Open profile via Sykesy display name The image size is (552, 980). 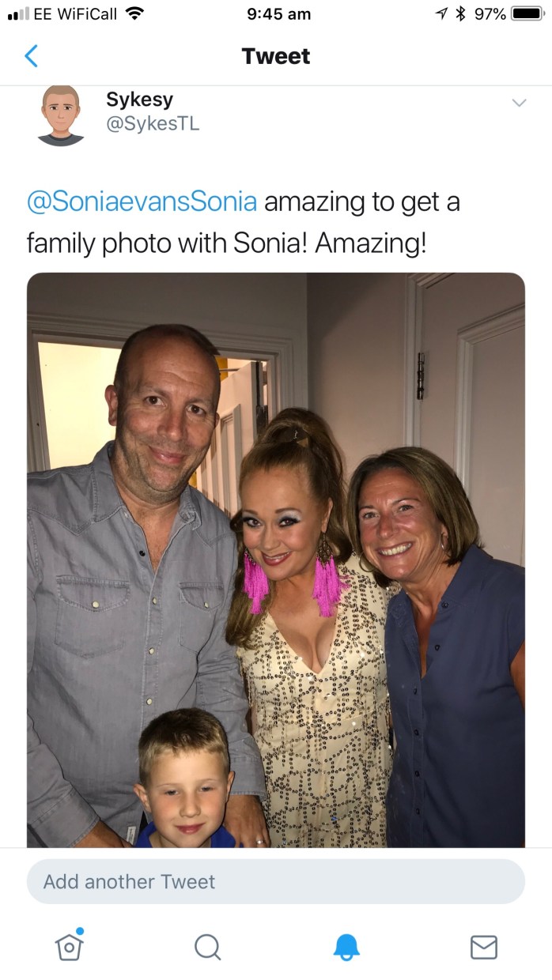click(139, 100)
